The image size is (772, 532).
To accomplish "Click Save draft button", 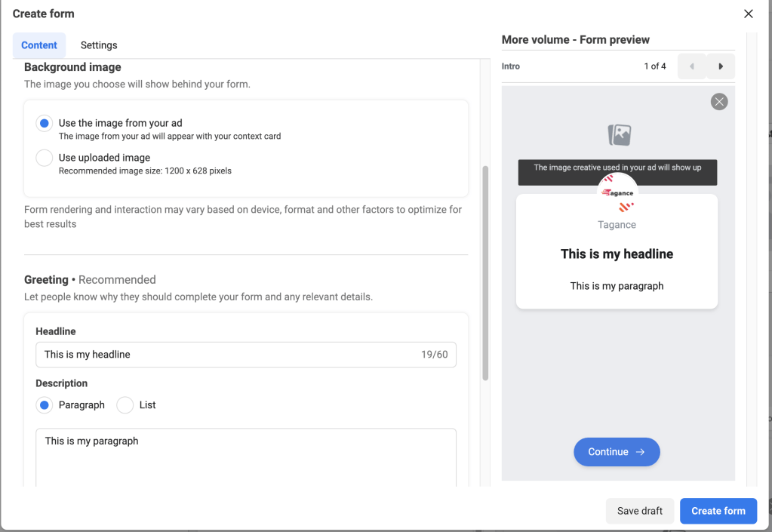I will [x=639, y=511].
